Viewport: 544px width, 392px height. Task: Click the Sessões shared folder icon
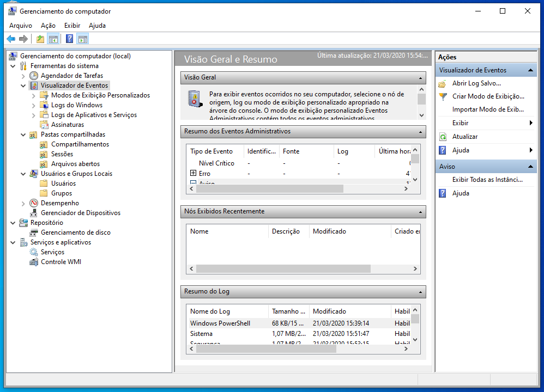tap(44, 154)
